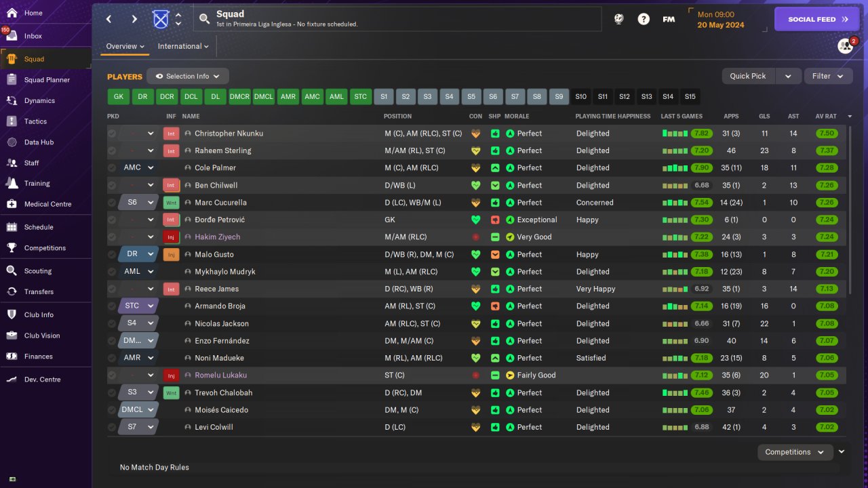Open the Competitions trophy icon
The image size is (868, 488).
[x=12, y=248]
